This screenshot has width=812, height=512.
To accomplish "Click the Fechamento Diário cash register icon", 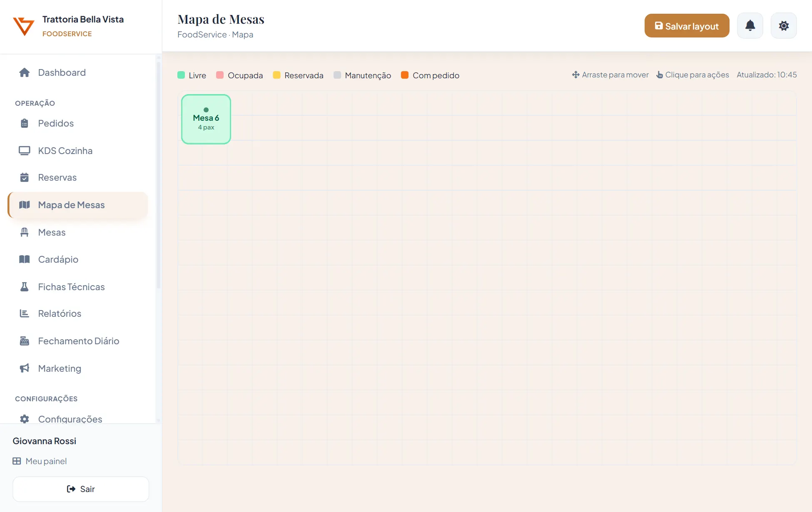I will coord(25,341).
